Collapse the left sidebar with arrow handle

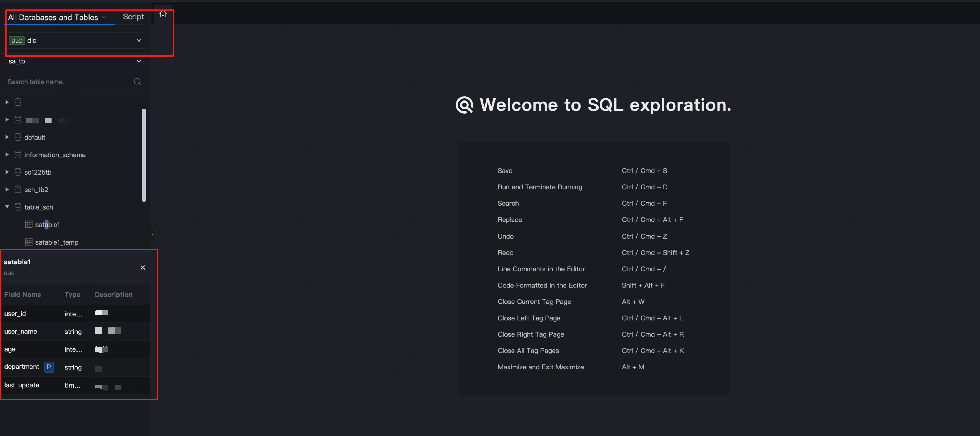153,234
